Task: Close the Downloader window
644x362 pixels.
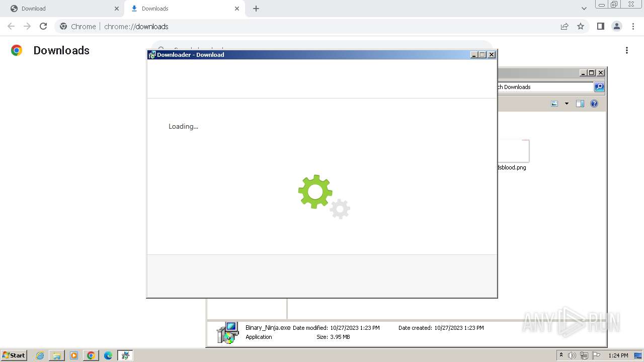Action: pyautogui.click(x=492, y=55)
